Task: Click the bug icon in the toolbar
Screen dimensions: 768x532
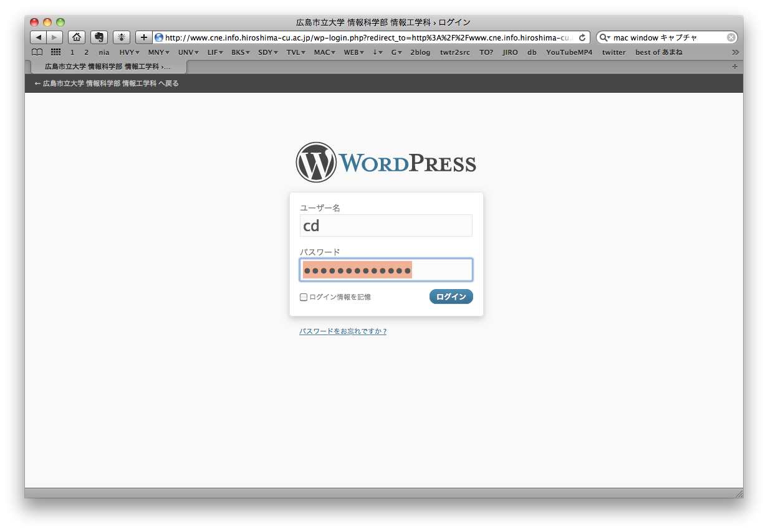Action: (122, 37)
